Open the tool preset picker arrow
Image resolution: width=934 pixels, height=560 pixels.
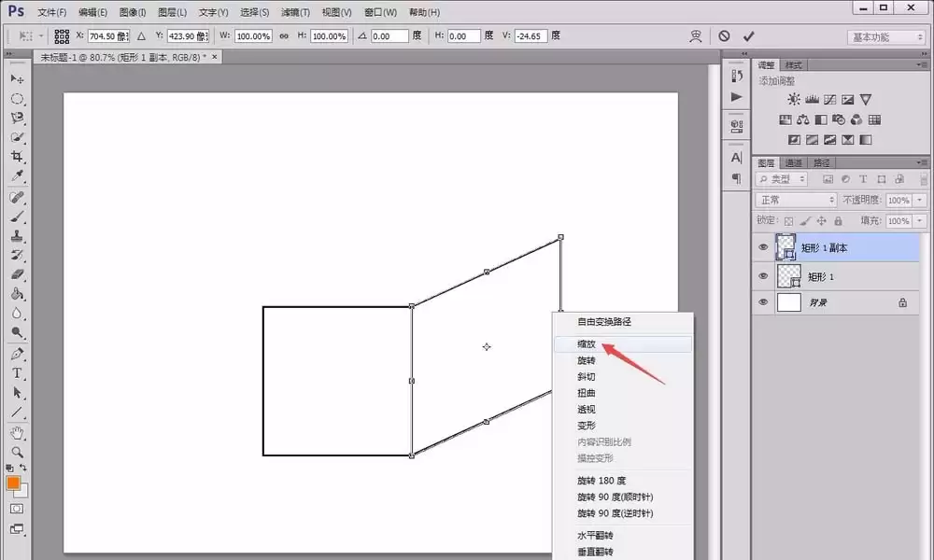41,36
